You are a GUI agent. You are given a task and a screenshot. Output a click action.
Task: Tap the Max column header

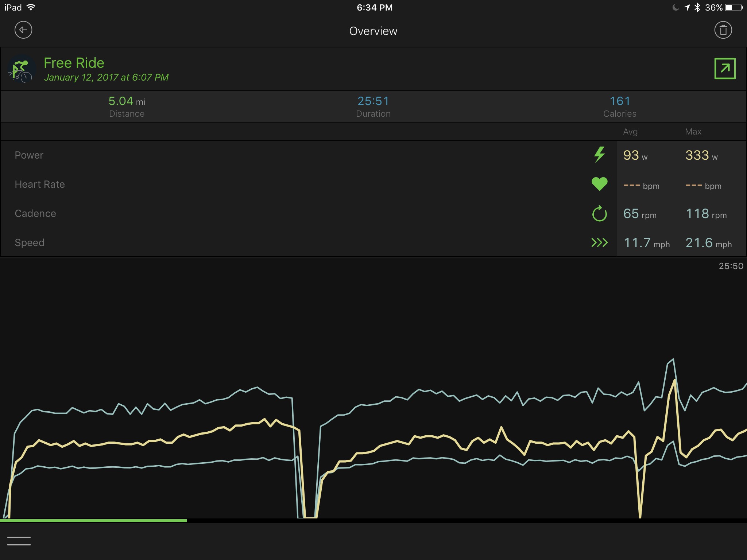pos(693,132)
